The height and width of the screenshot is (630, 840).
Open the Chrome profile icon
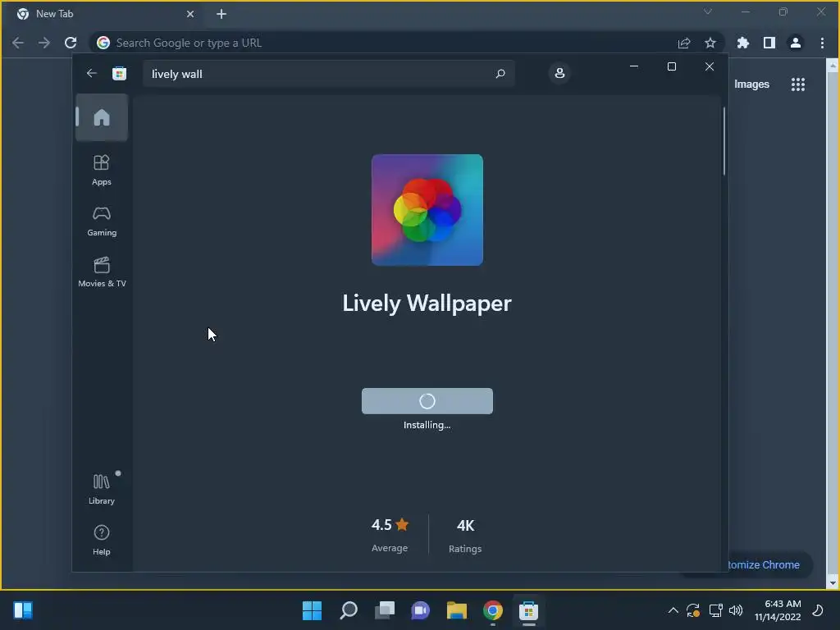pos(796,43)
